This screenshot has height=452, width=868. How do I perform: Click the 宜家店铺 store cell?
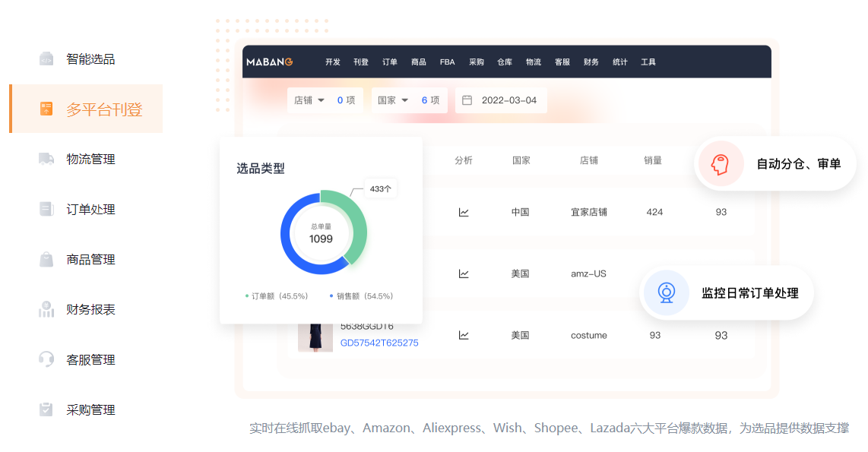(589, 213)
